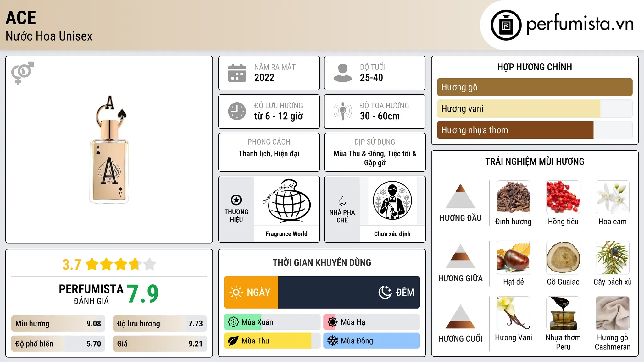
Task: Select the Hương gỗ Cashmeran fabric image
Action: (x=613, y=313)
